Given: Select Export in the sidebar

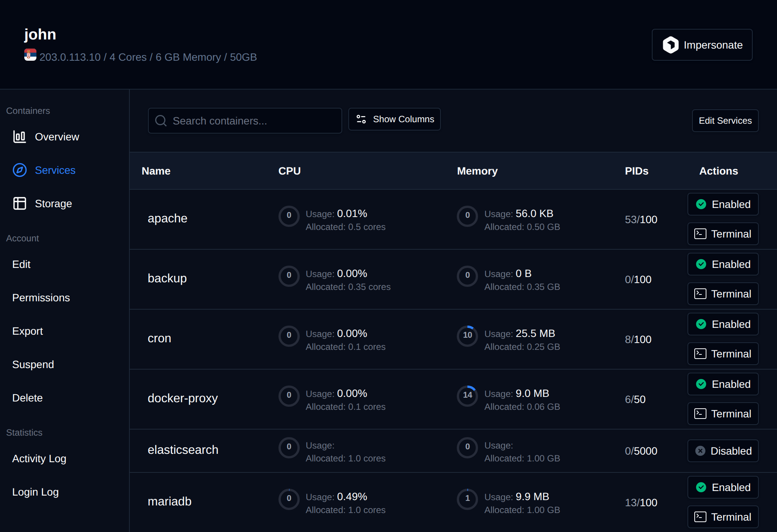Looking at the screenshot, I should [27, 331].
